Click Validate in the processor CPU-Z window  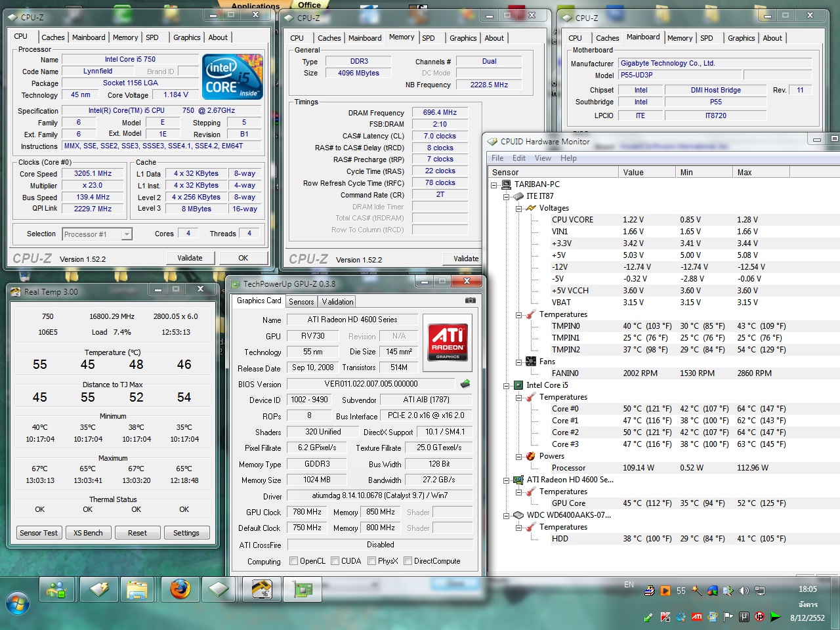point(190,258)
